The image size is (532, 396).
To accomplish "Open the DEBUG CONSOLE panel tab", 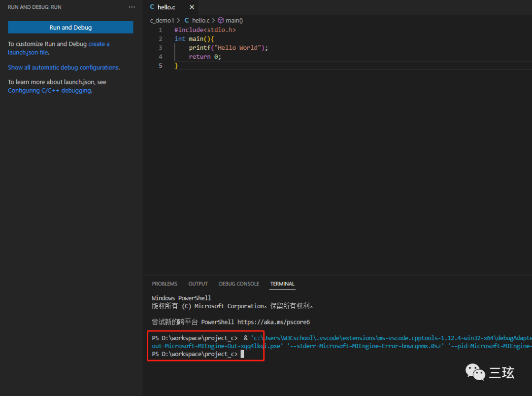I will (x=239, y=284).
